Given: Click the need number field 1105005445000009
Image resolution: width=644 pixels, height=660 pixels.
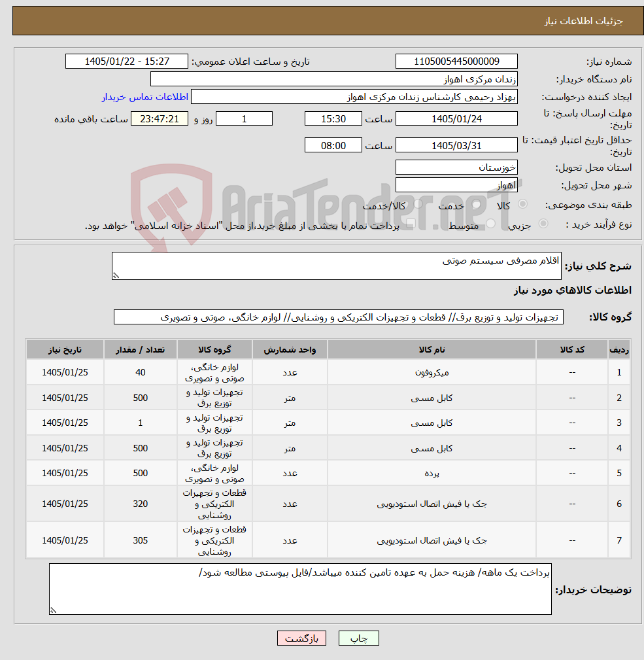Looking at the screenshot, I should [456, 61].
